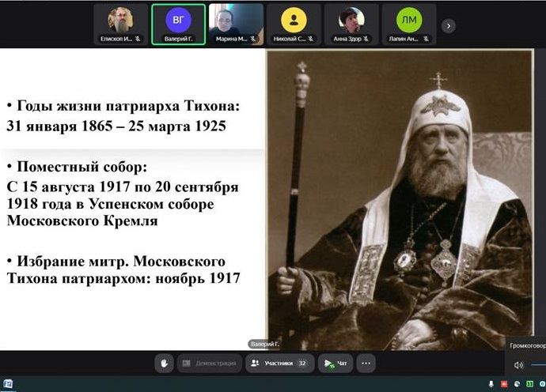Select Валерий Г. participant tile
The image size is (546, 392).
coord(178,24)
